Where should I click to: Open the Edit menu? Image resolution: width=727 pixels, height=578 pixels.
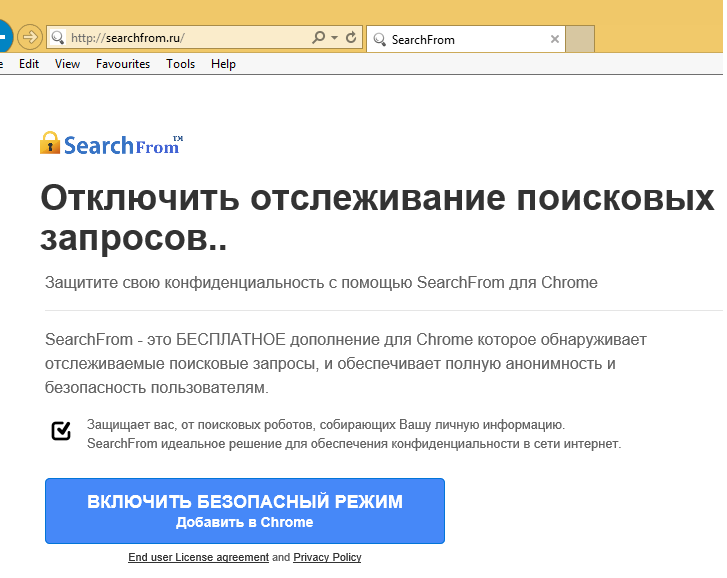coord(29,64)
